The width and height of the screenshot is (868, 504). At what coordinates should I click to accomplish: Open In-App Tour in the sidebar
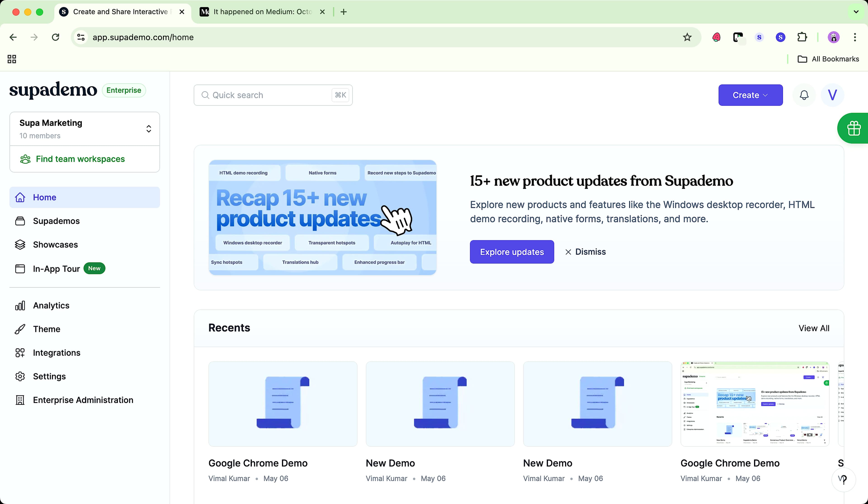(84, 269)
